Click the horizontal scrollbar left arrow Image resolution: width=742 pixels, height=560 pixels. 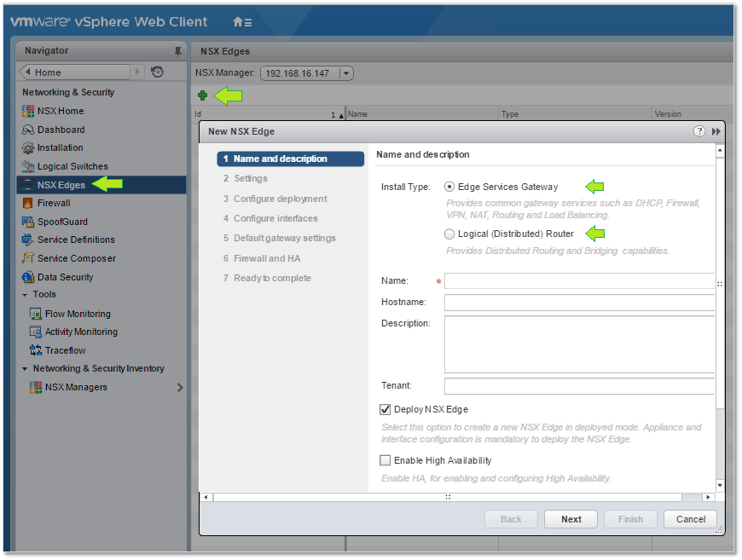click(x=206, y=498)
